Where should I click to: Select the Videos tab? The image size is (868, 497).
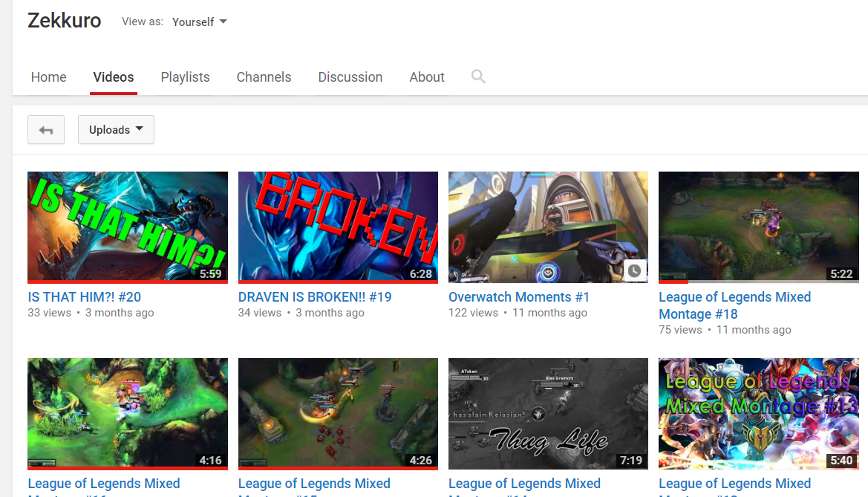[114, 77]
